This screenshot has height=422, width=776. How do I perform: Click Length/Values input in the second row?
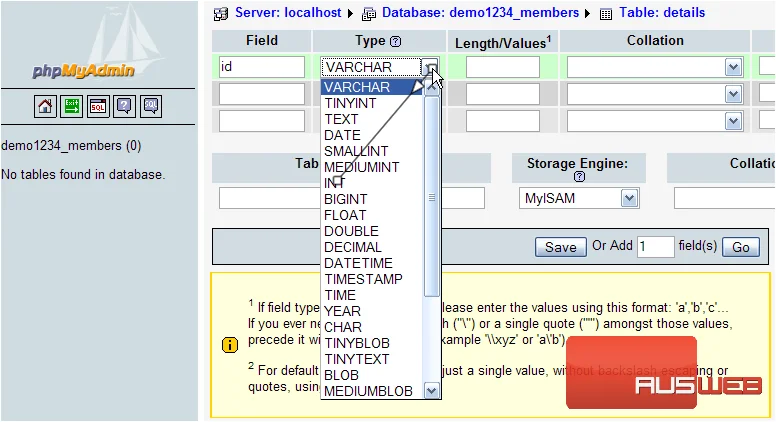(x=502, y=94)
